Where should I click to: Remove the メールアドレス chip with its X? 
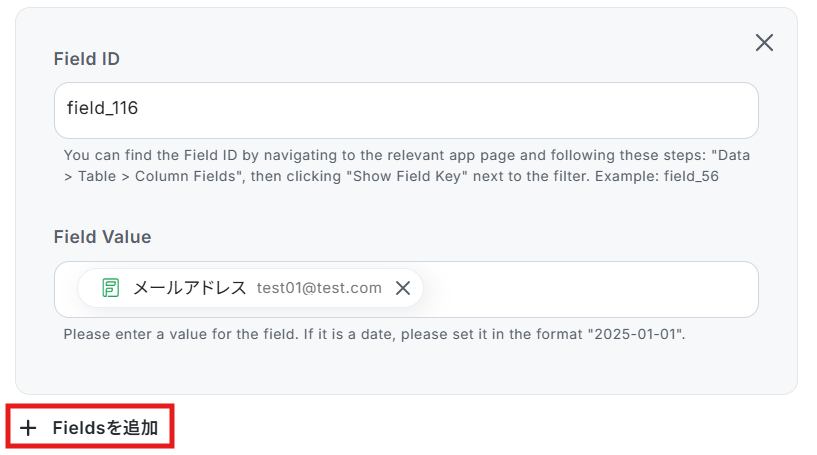[x=403, y=288]
